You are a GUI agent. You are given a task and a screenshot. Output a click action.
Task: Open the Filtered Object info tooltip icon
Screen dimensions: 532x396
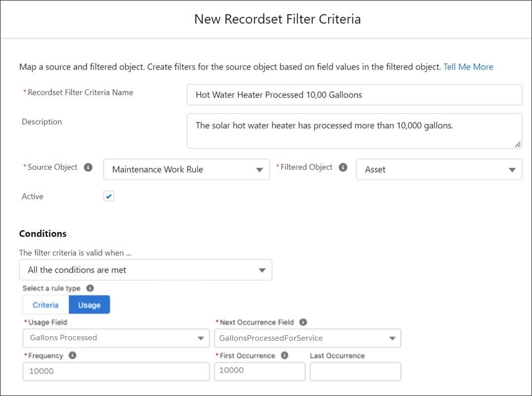point(343,167)
